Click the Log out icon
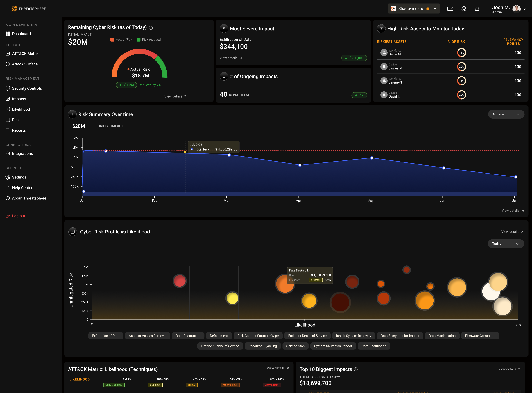This screenshot has height=393, width=532. [8, 216]
